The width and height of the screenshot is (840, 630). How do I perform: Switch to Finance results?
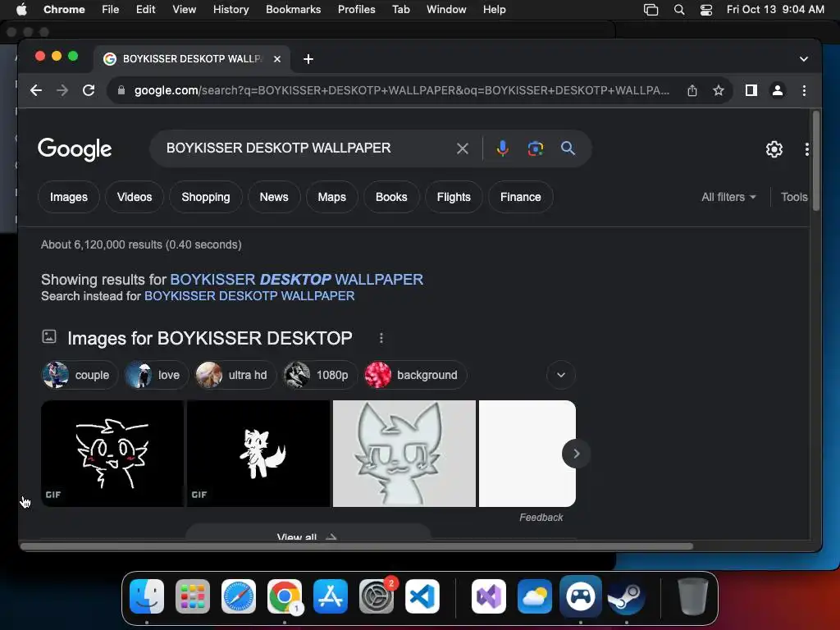click(x=520, y=197)
